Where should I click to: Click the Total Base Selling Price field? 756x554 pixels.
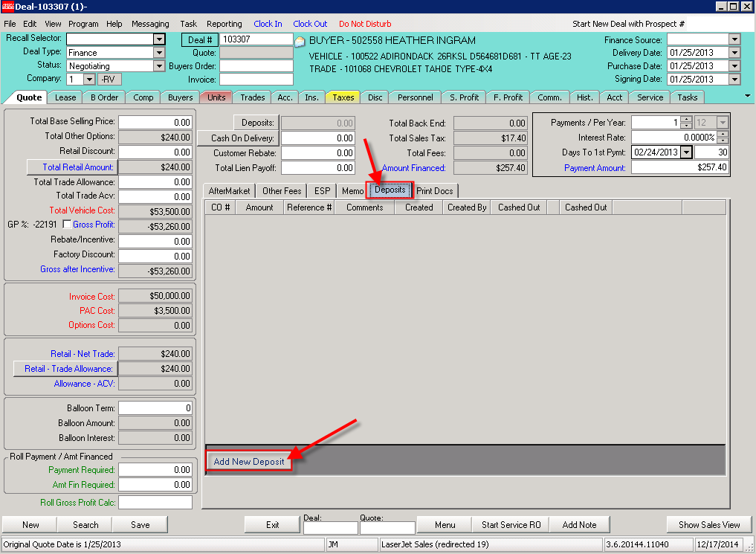155,123
